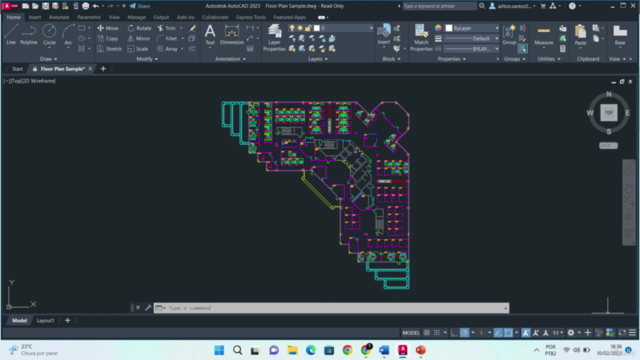This screenshot has width=640, height=360.
Task: Click the Array tool
Action: pyautogui.click(x=167, y=49)
